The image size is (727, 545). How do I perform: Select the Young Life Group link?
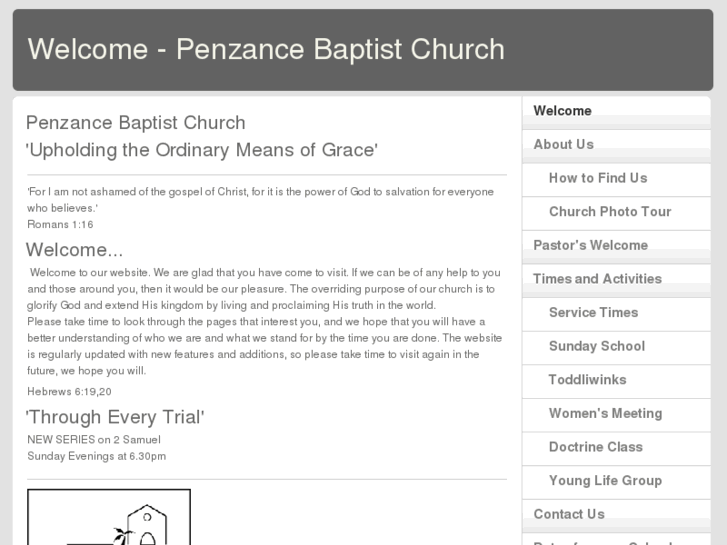coord(605,481)
